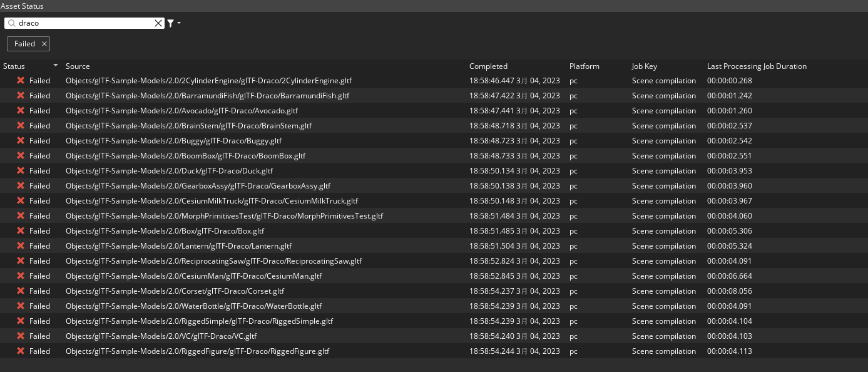Click the red X icon beside Avocado.gltf

(20, 110)
